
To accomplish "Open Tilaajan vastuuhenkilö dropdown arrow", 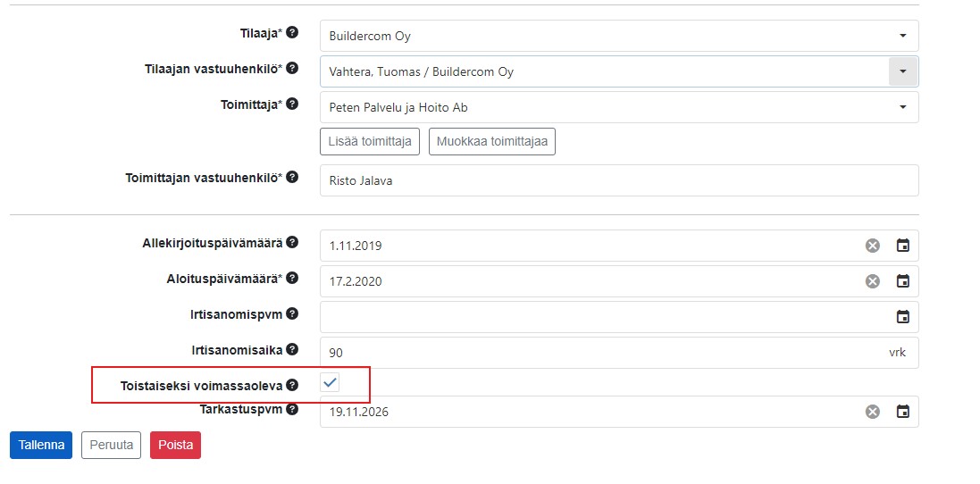I will pos(902,71).
